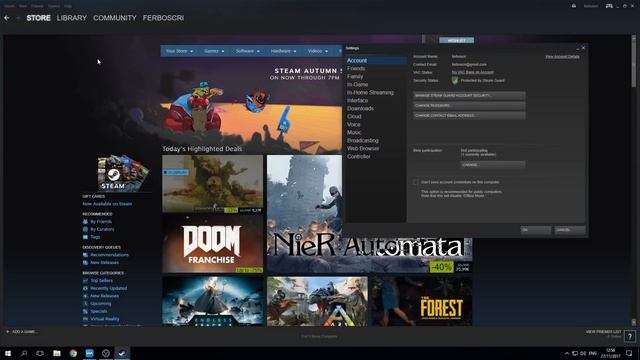Click the Change Contact Email Address button
The image size is (640, 360).
point(469,116)
